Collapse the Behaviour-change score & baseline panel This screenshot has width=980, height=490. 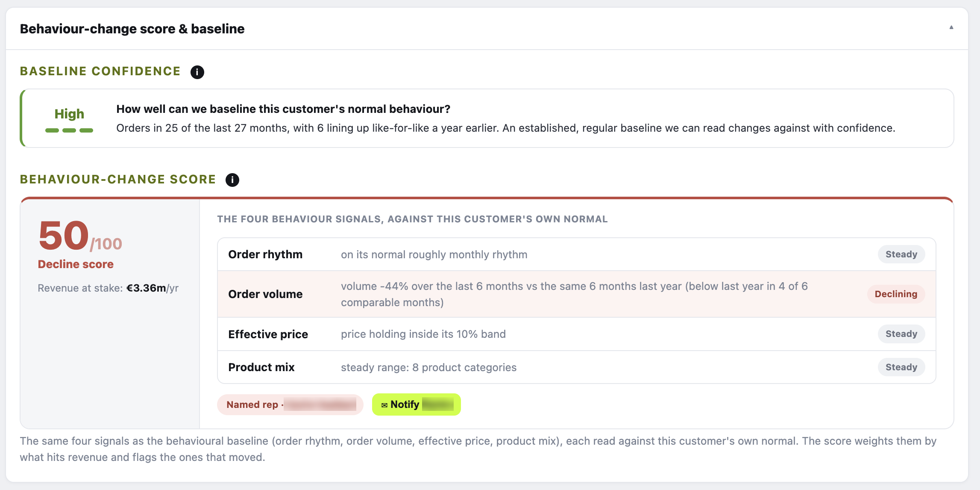(x=951, y=27)
